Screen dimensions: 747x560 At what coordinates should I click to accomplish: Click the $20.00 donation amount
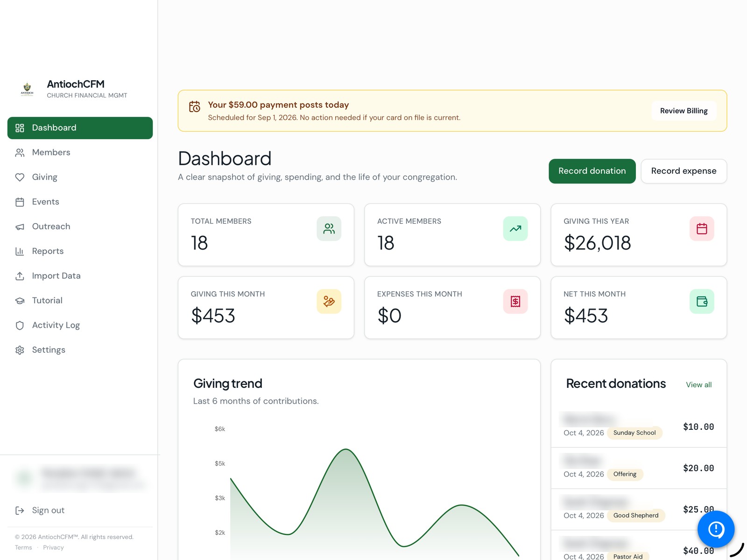pyautogui.click(x=698, y=469)
